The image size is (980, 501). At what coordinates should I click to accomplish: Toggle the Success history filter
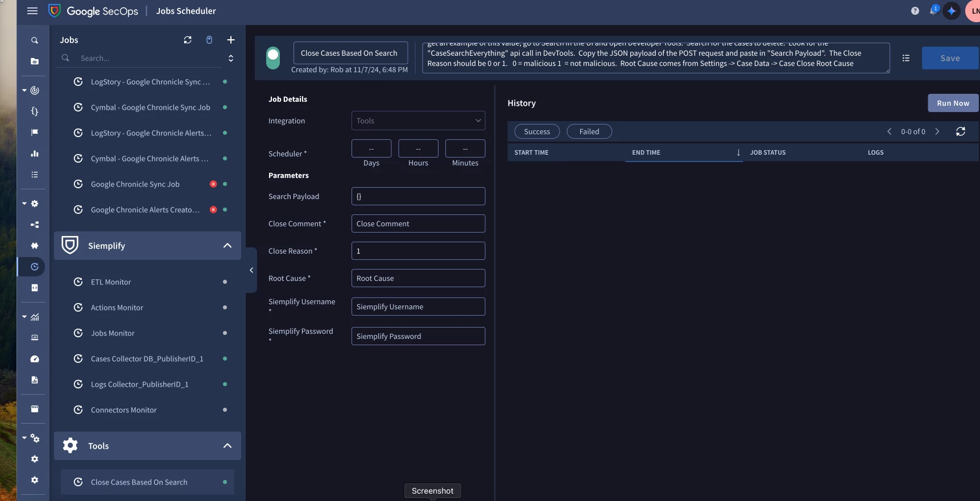click(x=537, y=131)
